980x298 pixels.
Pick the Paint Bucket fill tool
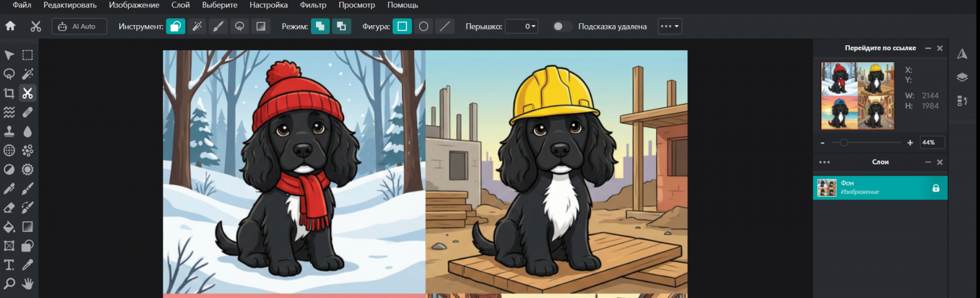tap(9, 226)
